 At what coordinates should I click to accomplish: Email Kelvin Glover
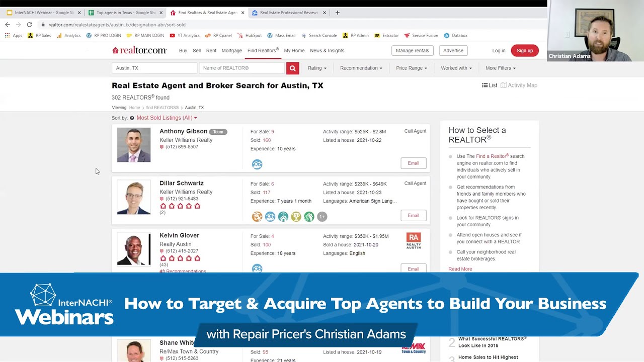point(414,268)
